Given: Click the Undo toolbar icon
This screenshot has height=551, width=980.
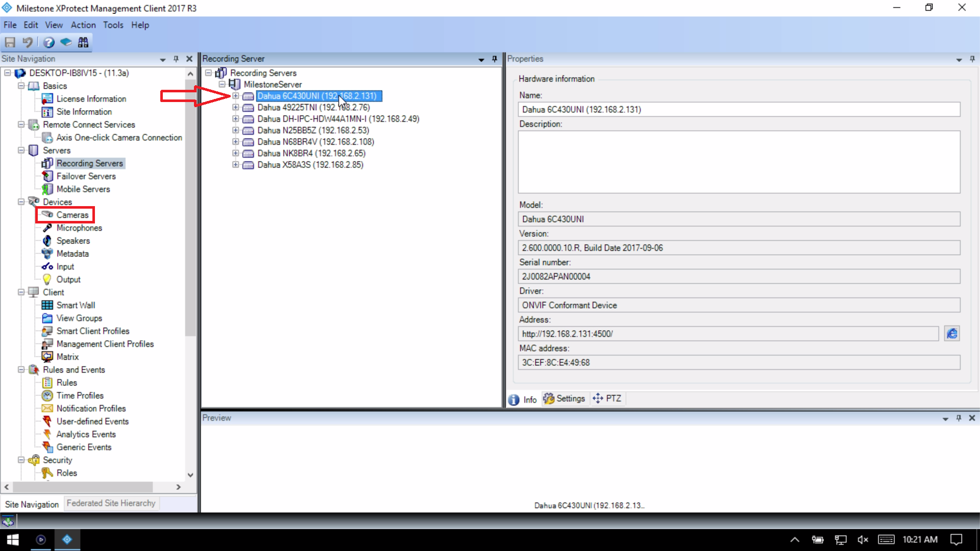Looking at the screenshot, I should coord(28,42).
